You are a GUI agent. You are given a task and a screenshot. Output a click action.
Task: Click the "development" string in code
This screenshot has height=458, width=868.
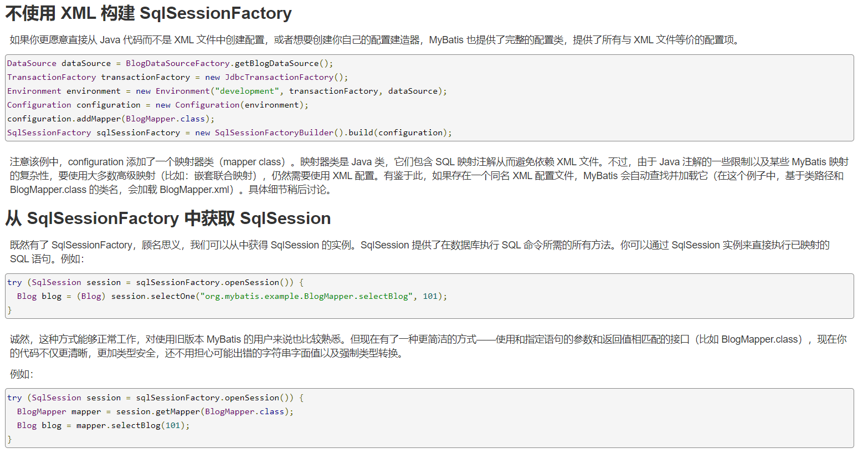[247, 91]
